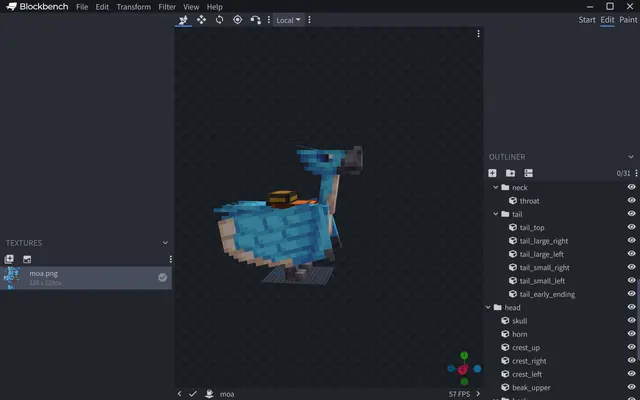Click Add Group icon in Outliner
Viewport: 640px width, 400px height.
(x=510, y=173)
